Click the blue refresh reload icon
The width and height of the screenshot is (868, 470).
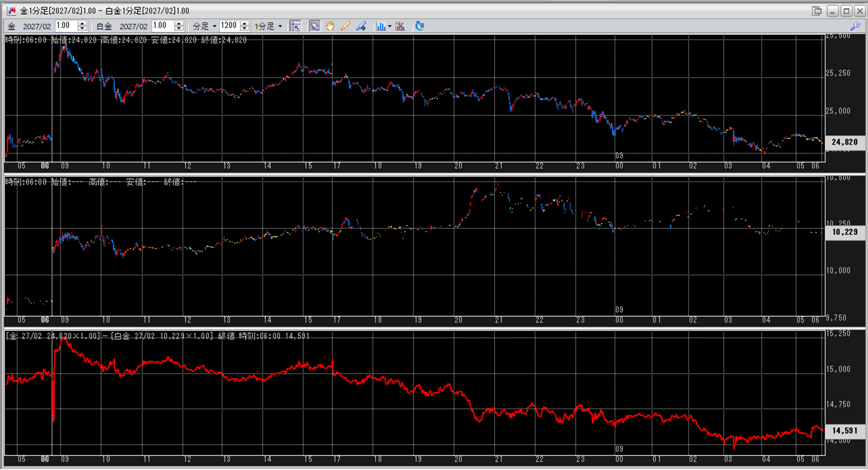(419, 26)
